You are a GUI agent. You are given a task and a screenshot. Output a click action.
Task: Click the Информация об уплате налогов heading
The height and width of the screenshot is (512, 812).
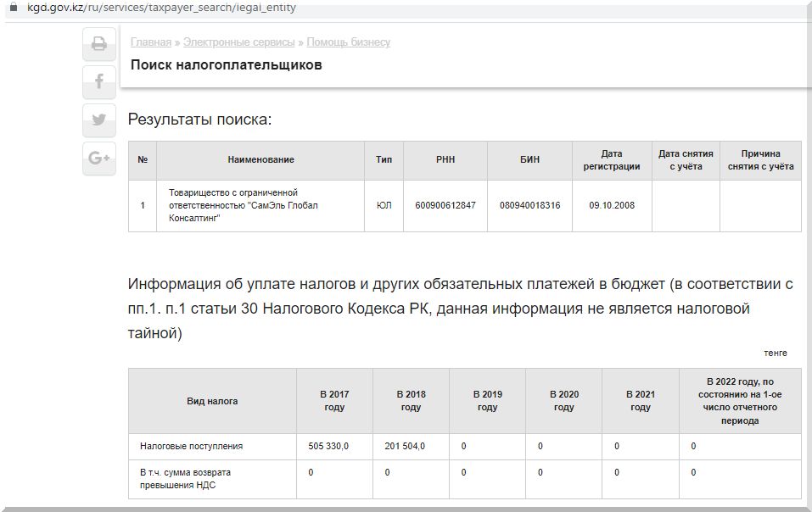(x=461, y=309)
